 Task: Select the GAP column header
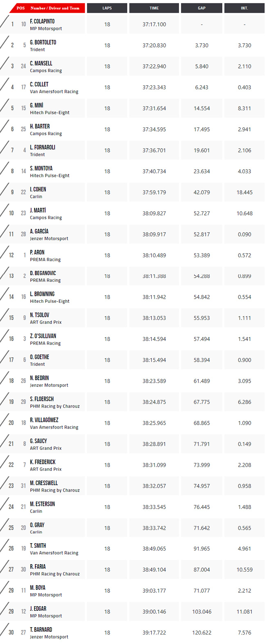202,8
